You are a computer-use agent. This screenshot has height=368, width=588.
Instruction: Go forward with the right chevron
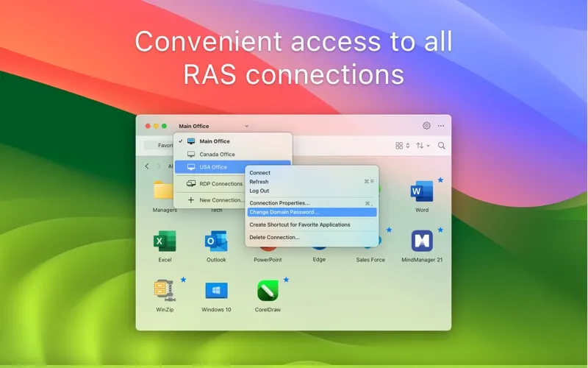tap(159, 166)
